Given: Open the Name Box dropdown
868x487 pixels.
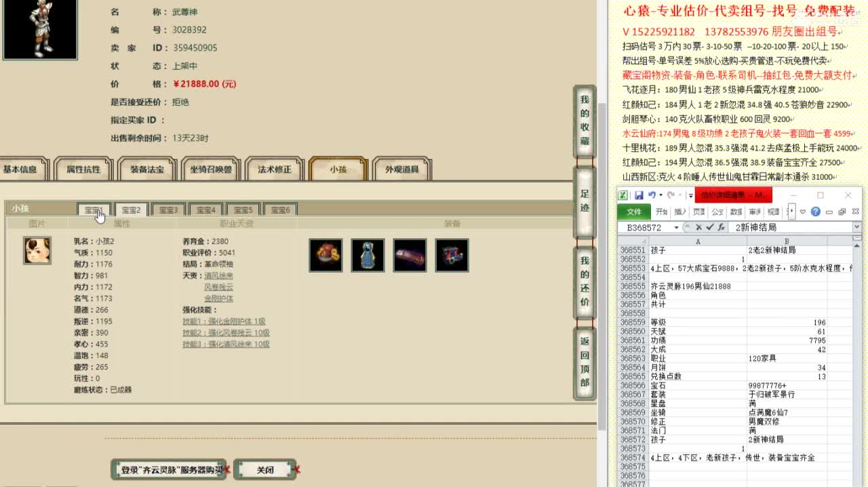Looking at the screenshot, I should (x=676, y=227).
